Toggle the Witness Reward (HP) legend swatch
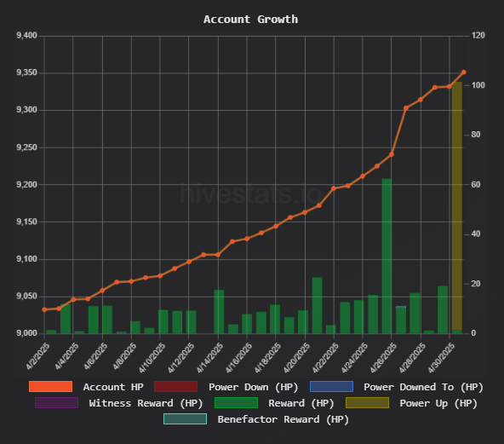Screen dimensions: 504x444 [x=56, y=403]
